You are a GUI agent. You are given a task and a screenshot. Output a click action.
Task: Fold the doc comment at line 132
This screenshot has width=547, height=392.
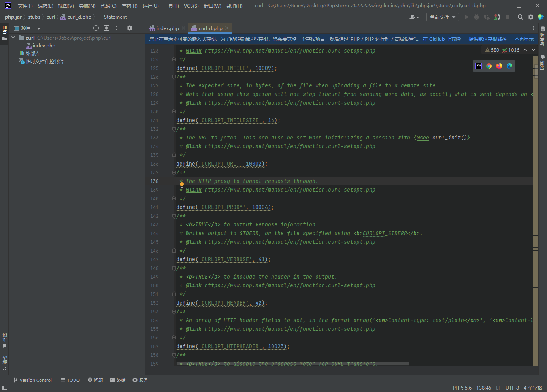(174, 129)
